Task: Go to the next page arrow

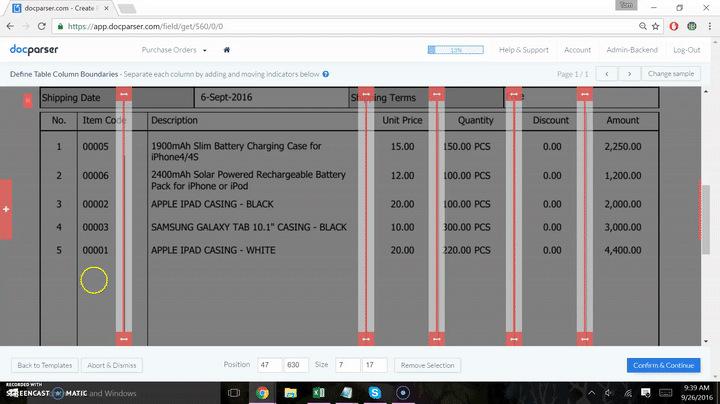Action: 629,74
